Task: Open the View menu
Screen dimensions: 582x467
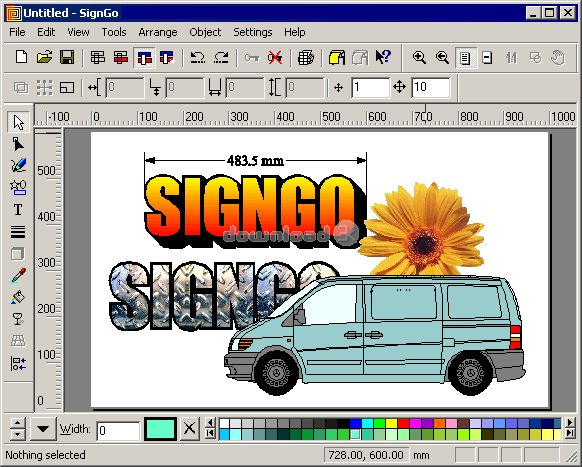Action: (78, 32)
